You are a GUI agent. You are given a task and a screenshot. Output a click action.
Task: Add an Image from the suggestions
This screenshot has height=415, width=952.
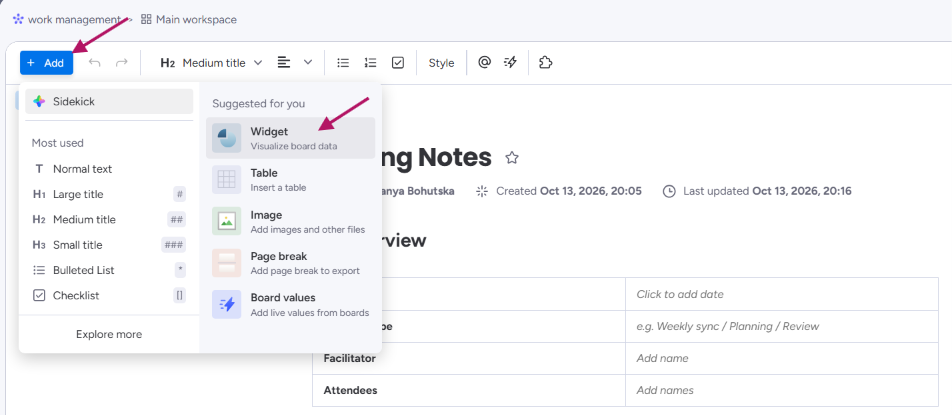pyautogui.click(x=290, y=221)
